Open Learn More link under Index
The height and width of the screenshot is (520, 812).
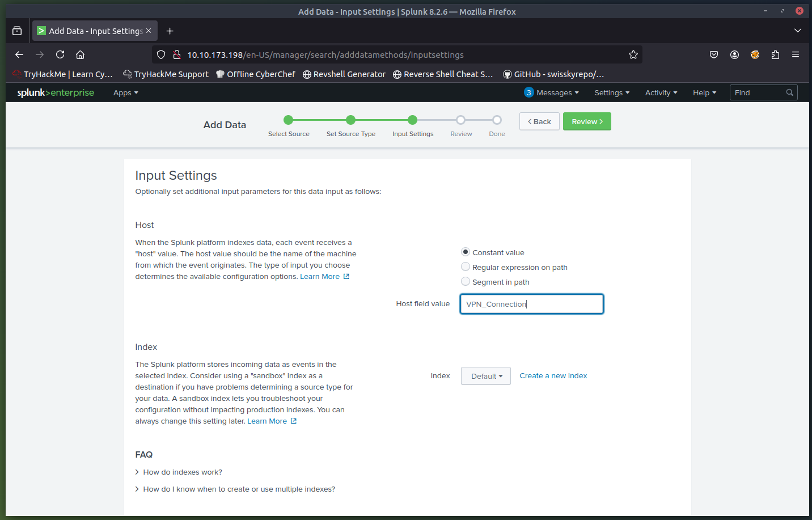click(x=272, y=421)
